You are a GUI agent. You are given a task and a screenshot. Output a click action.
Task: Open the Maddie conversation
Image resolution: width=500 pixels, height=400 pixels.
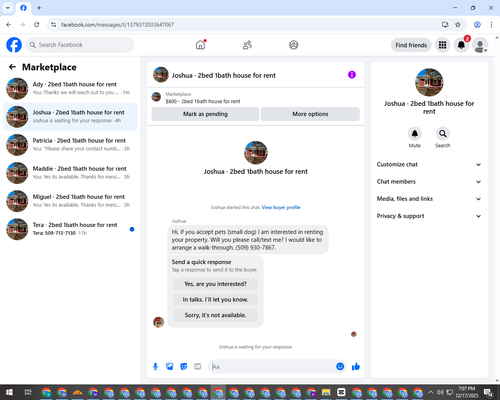[x=70, y=173]
